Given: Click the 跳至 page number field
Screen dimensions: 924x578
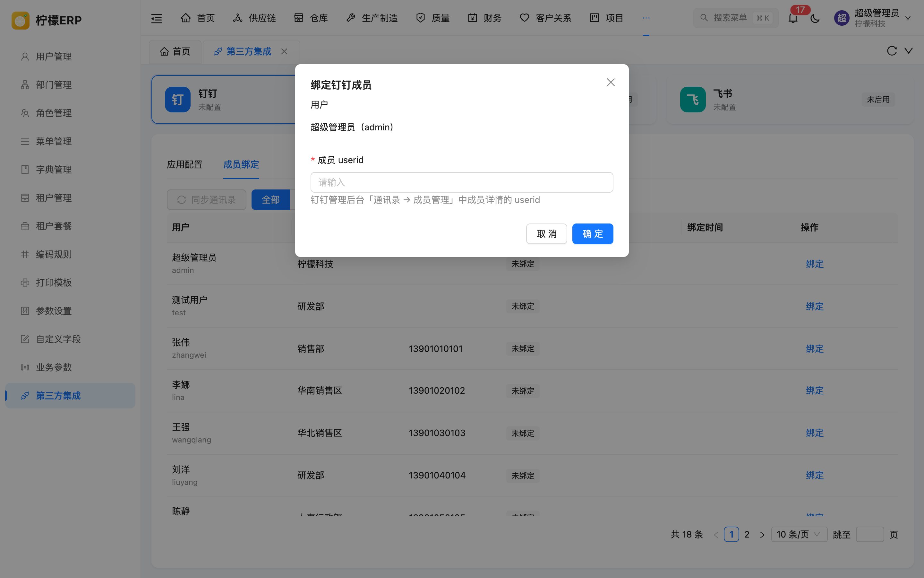Looking at the screenshot, I should click(x=870, y=534).
